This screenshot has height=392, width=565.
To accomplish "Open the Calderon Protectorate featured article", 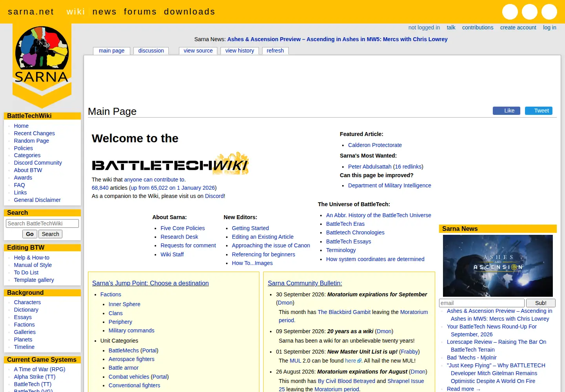I will click(x=375, y=145).
